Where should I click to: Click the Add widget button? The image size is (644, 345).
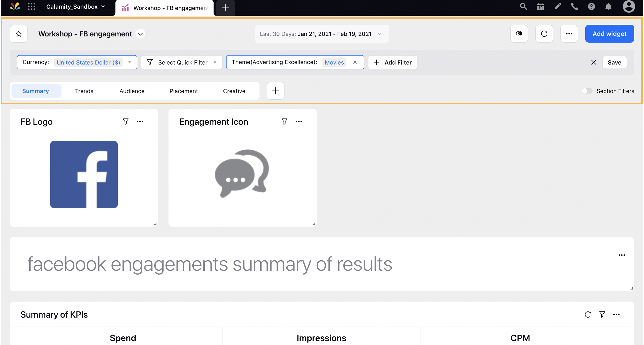coord(609,34)
